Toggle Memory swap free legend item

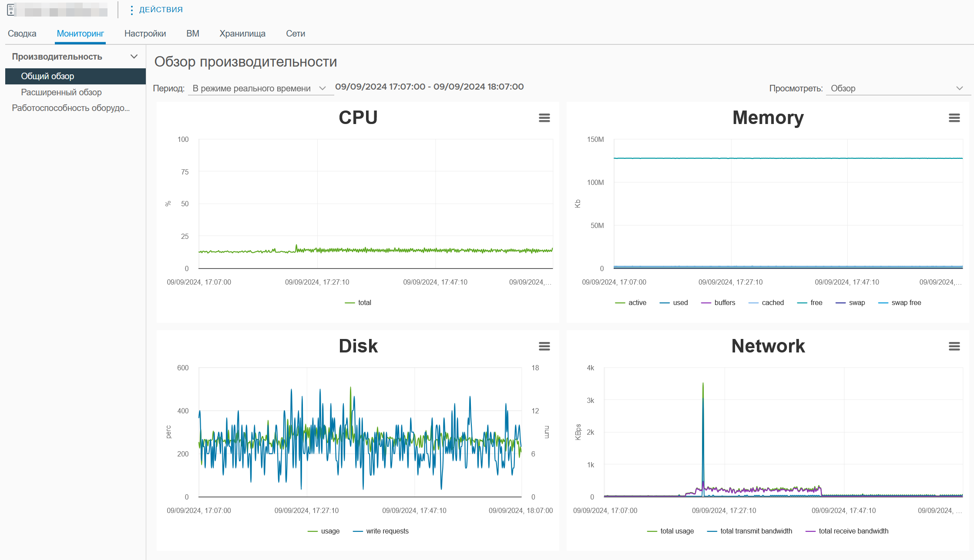point(900,302)
